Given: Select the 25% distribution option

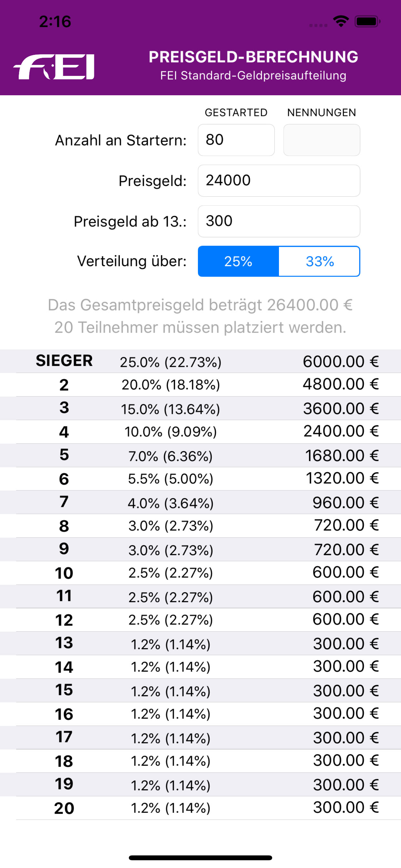Looking at the screenshot, I should coord(238,261).
